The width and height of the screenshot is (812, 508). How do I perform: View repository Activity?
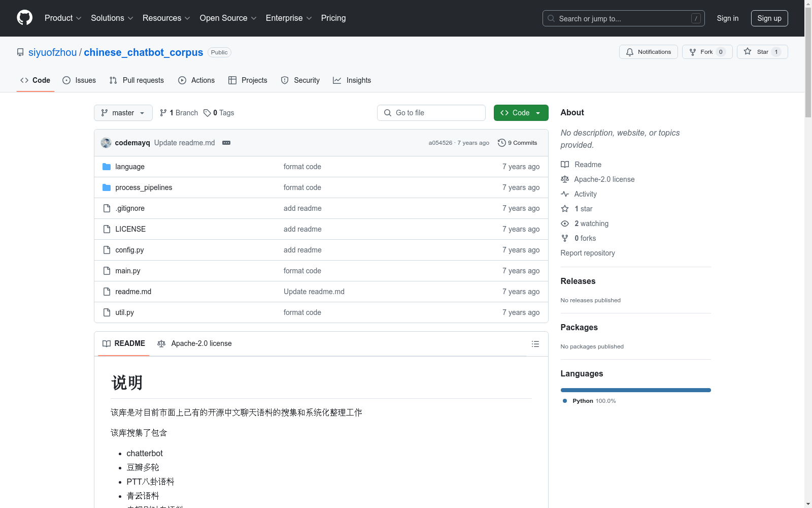click(x=579, y=194)
